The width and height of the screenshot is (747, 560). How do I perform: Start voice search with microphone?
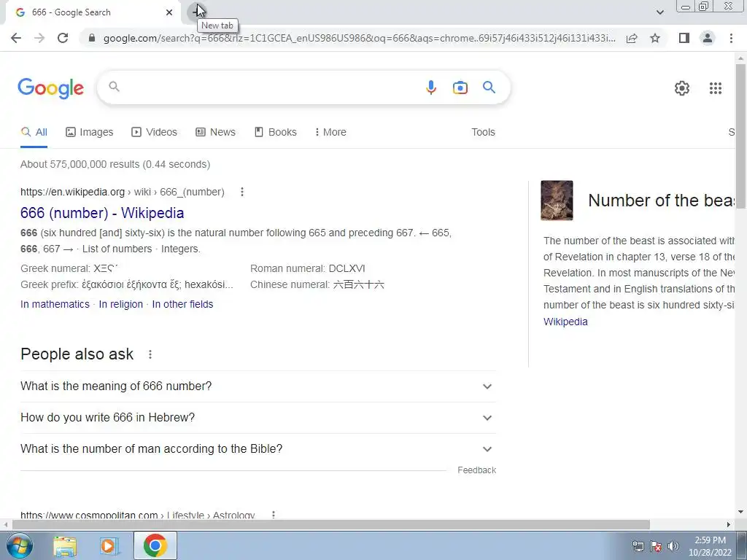(430, 87)
